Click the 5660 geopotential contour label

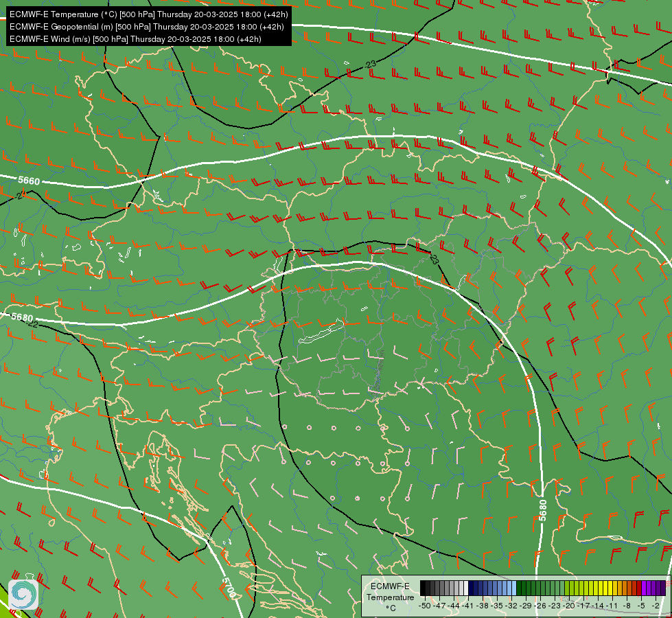pos(29,181)
